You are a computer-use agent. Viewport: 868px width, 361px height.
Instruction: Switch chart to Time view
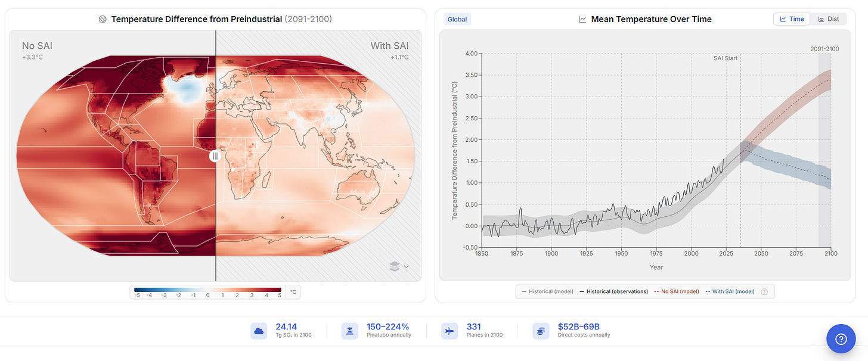(x=792, y=19)
